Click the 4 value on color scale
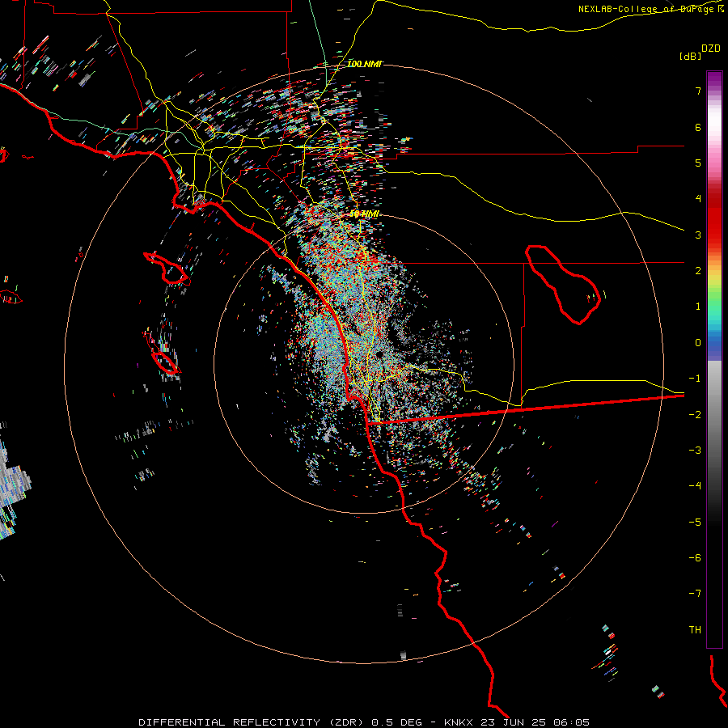This screenshot has height=728, width=728. click(698, 199)
